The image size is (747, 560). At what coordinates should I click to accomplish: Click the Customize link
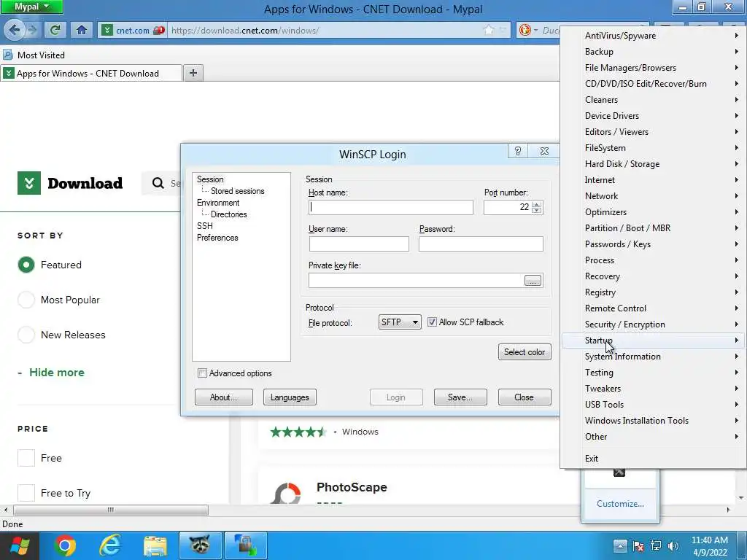click(x=620, y=503)
